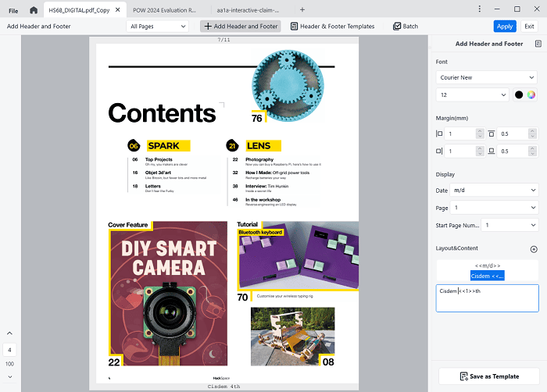Open the Courier New font dropdown
The height and width of the screenshot is (392, 547).
tap(487, 77)
